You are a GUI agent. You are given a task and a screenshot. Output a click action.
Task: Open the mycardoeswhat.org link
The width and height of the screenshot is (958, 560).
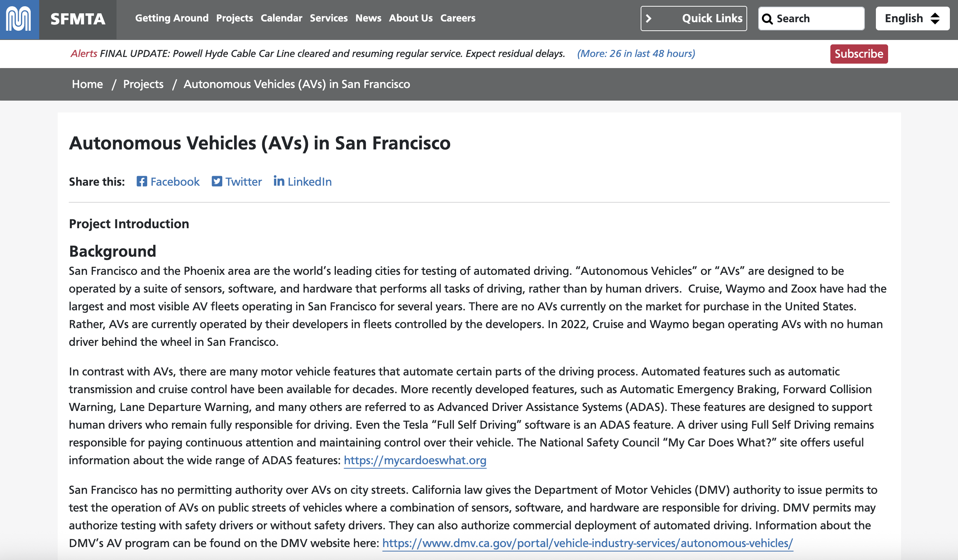[415, 461]
